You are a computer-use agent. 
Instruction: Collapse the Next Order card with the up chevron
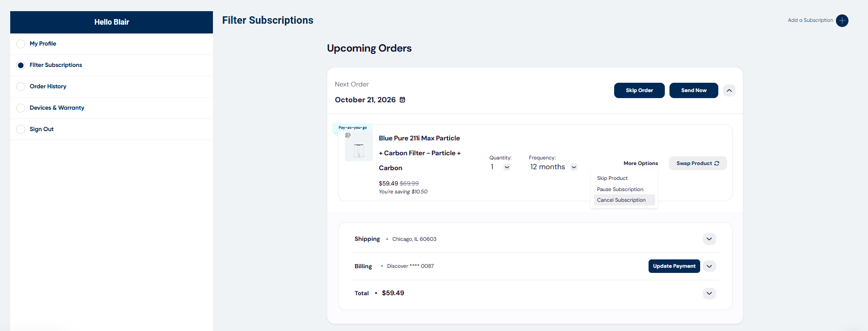(729, 90)
